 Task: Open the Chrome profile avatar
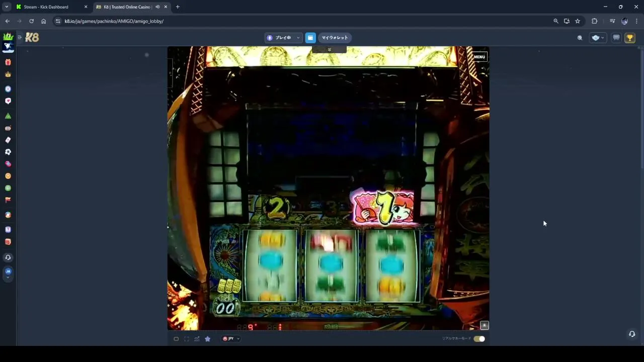pos(624,21)
